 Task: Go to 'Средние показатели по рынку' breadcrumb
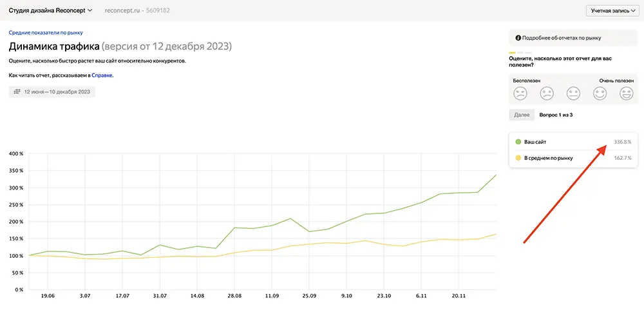tap(46, 32)
